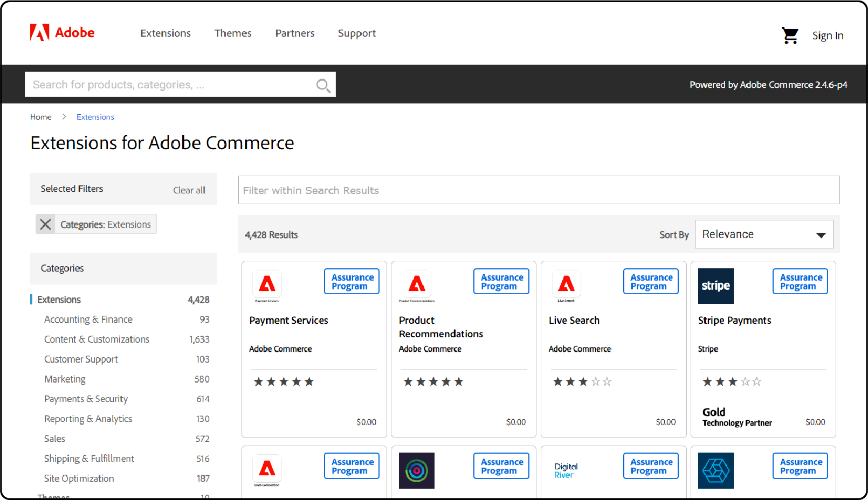Image resolution: width=868 pixels, height=500 pixels.
Task: Click the Clear all filters link
Action: pos(189,190)
